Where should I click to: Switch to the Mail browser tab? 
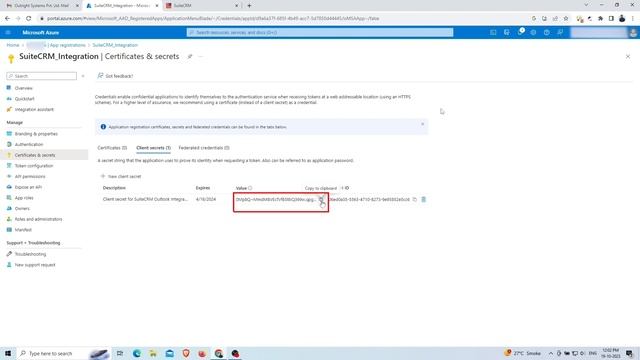(x=41, y=6)
